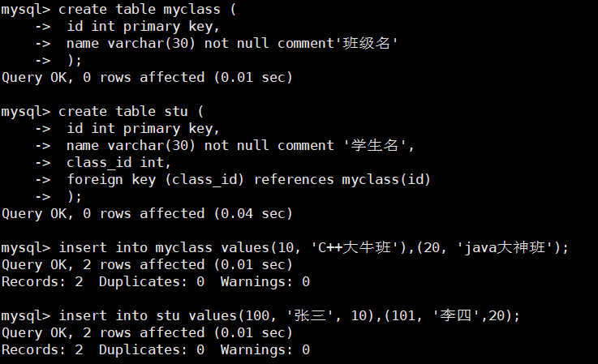This screenshot has height=364, width=598.
Task: Click the 'C++大牛班' string value
Action: coord(355,248)
